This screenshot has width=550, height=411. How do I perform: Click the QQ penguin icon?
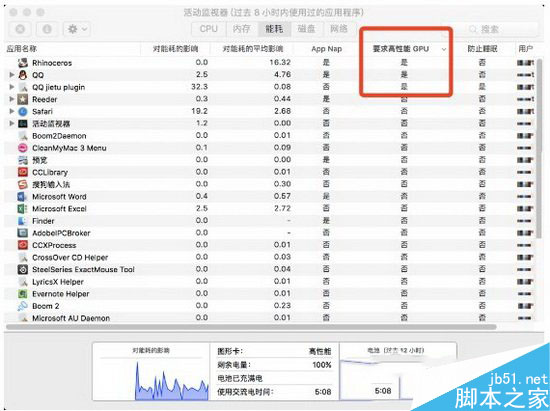pos(23,75)
